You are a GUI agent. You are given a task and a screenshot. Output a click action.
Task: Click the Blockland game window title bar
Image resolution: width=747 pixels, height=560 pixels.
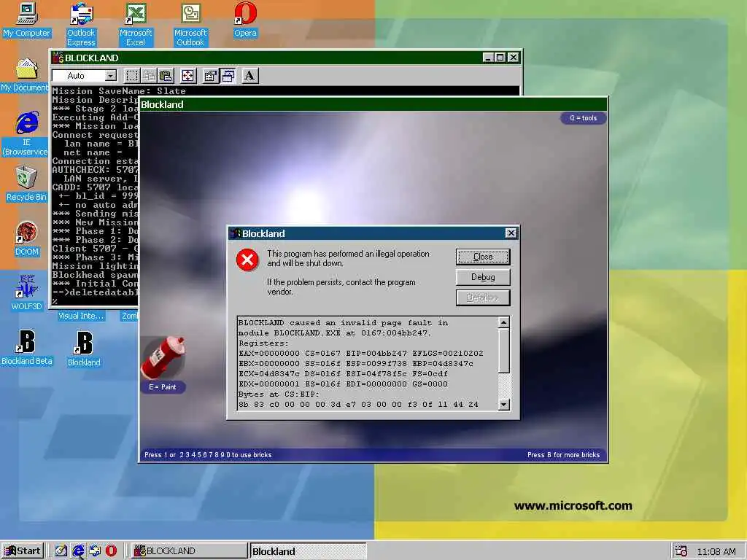pos(373,104)
